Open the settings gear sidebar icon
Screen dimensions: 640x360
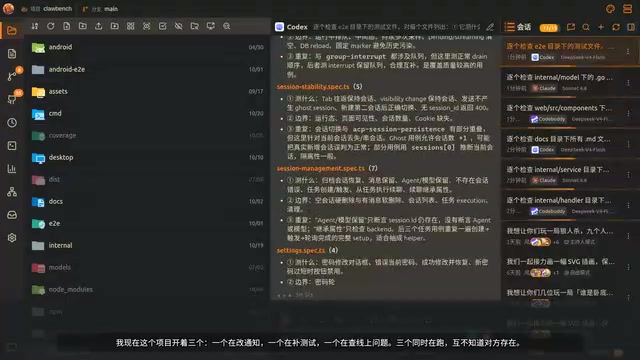coord(12,238)
